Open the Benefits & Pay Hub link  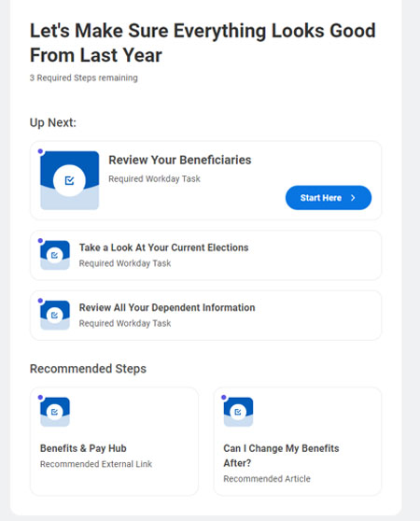pyautogui.click(x=83, y=448)
